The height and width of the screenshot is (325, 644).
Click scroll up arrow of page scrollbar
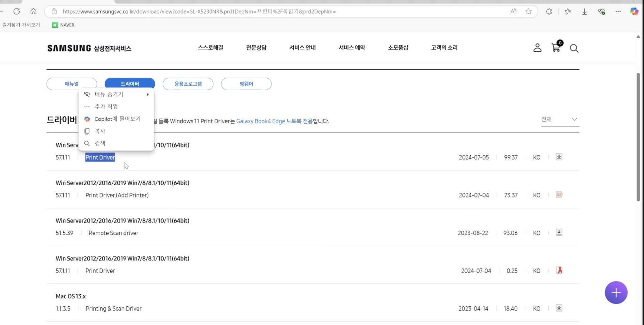click(638, 36)
